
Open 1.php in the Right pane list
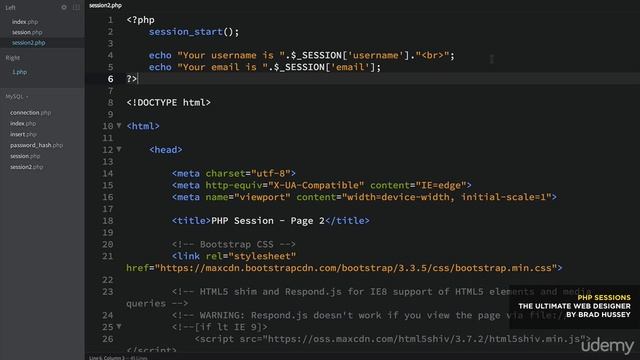coord(20,72)
